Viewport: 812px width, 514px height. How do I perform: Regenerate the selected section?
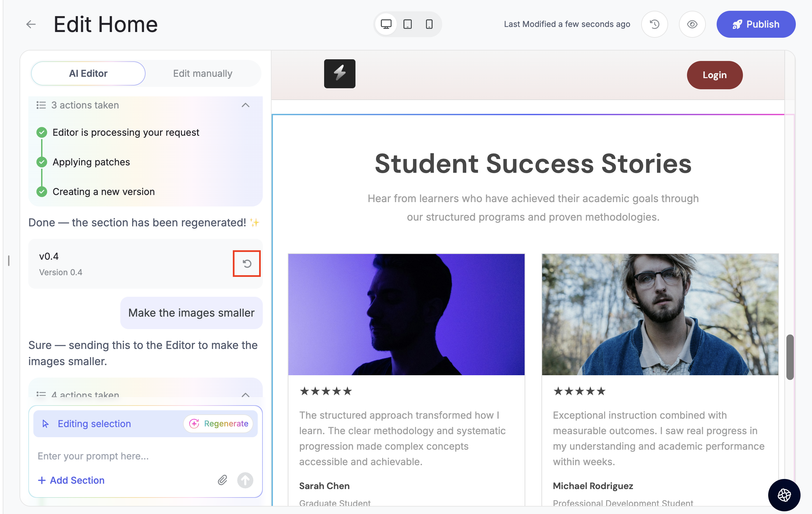click(x=219, y=424)
